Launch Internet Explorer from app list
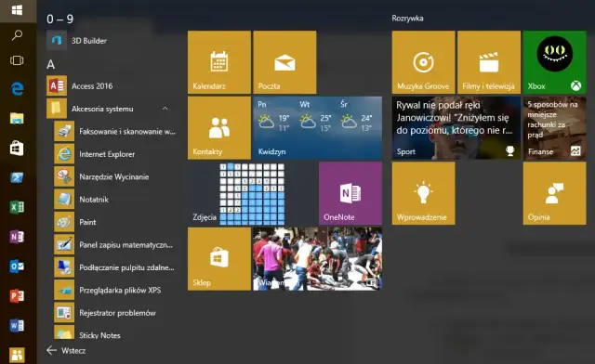The height and width of the screenshot is (364, 595). tap(115, 154)
